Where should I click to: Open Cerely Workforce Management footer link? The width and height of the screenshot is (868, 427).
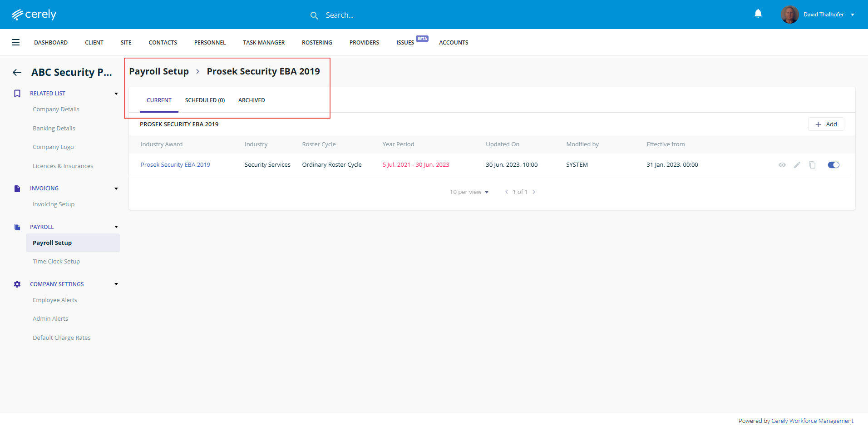pyautogui.click(x=812, y=421)
